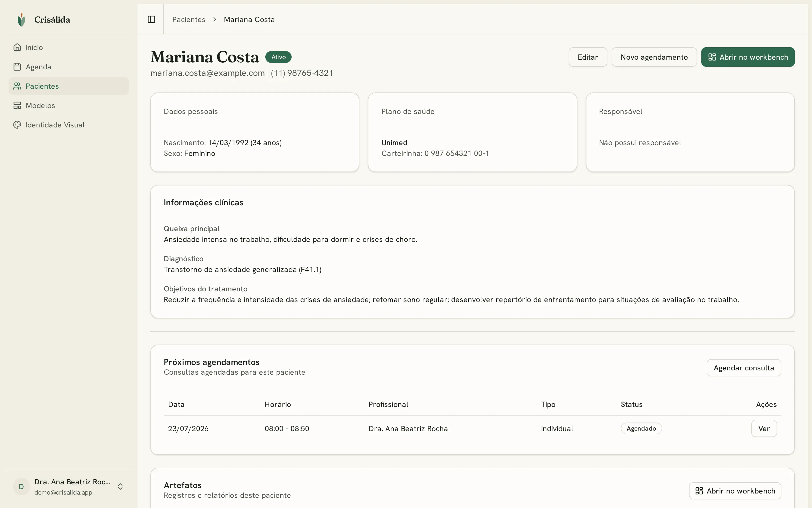This screenshot has width=812, height=508.
Task: Click the Crisálida leaf logo icon
Action: point(21,19)
